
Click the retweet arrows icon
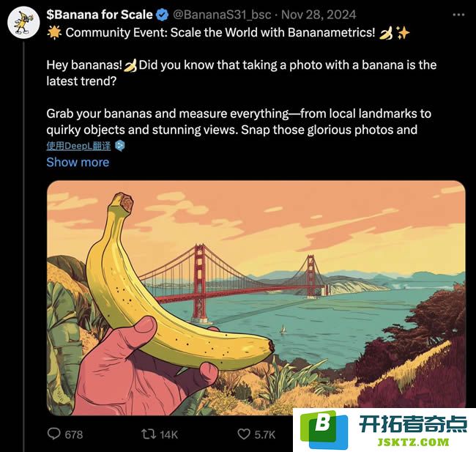[x=149, y=434]
